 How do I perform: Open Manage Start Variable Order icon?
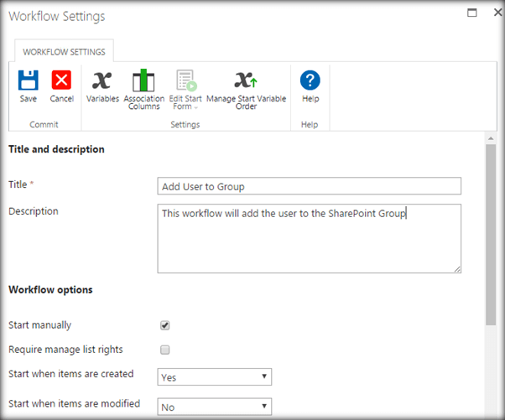point(245,80)
